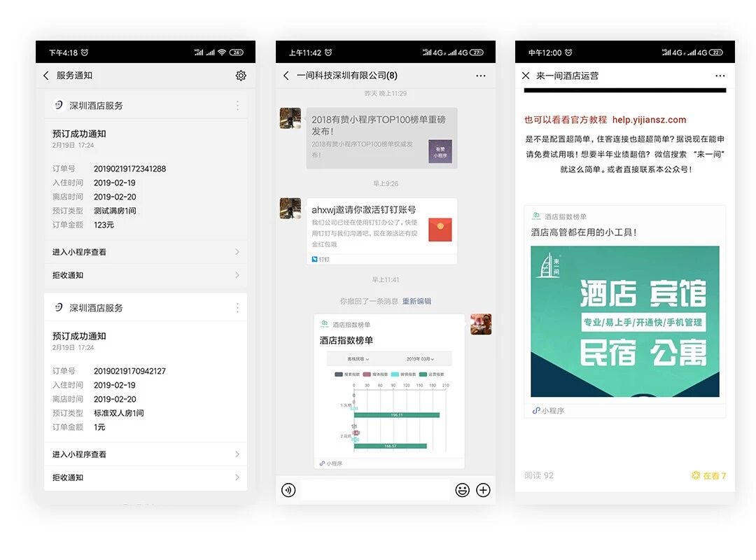
Task: Tap 标准双人房1间 booking type value
Action: 118,413
